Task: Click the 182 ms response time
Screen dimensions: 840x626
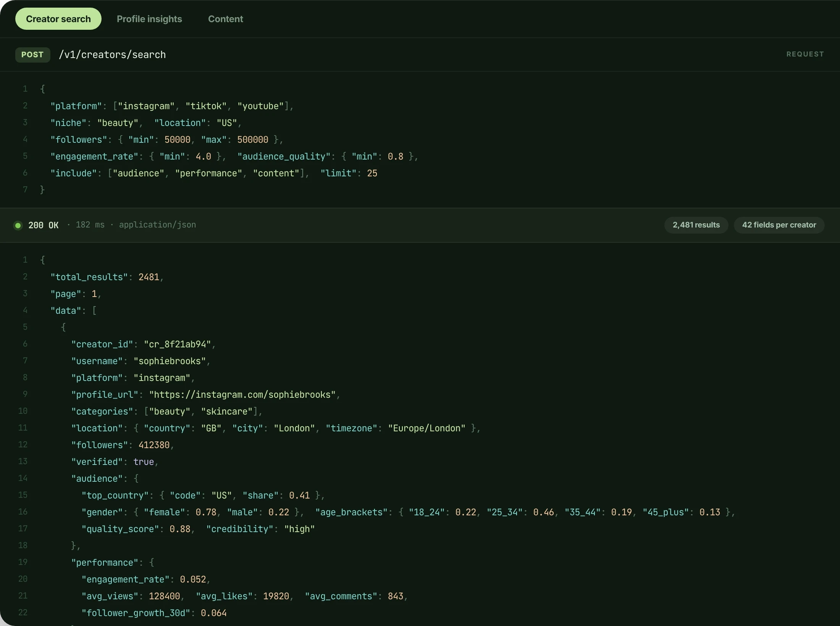Action: (90, 225)
